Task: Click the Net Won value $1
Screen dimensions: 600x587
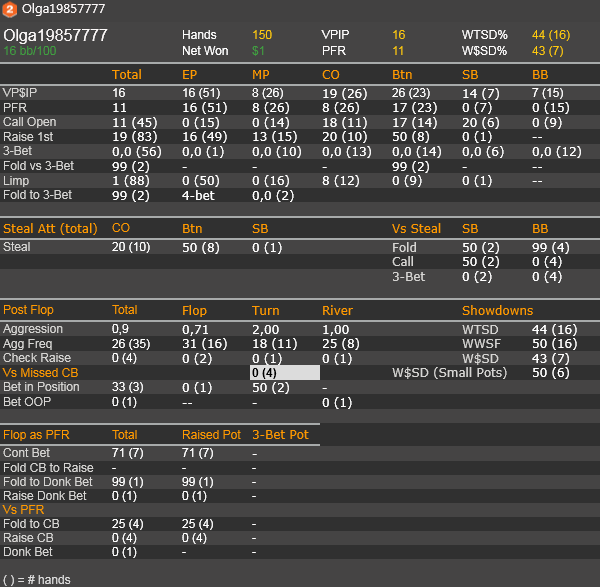Action: [258, 51]
